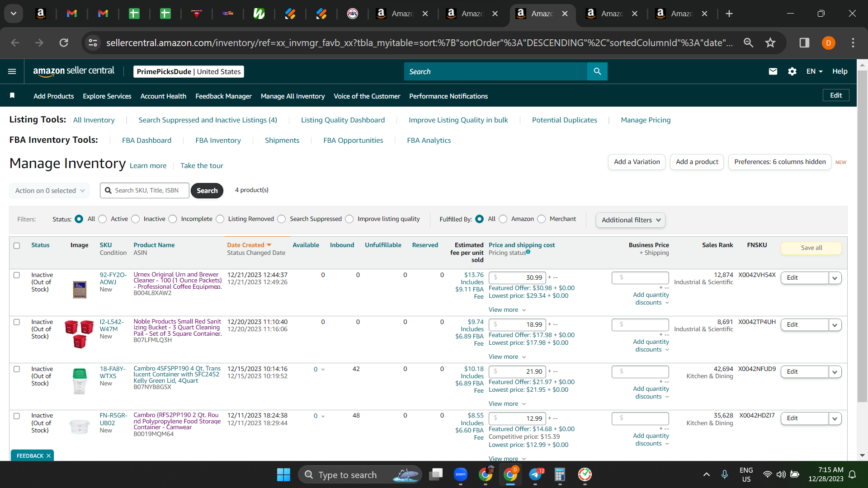The image size is (868, 488).
Task: Open the Seller Central hamburger menu
Action: pos(12,71)
